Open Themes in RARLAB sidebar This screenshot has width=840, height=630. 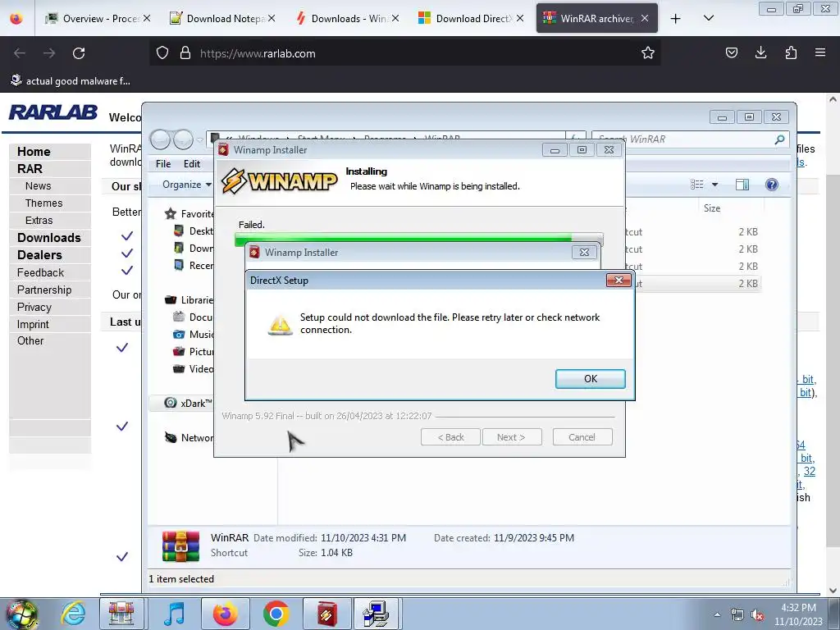click(44, 203)
